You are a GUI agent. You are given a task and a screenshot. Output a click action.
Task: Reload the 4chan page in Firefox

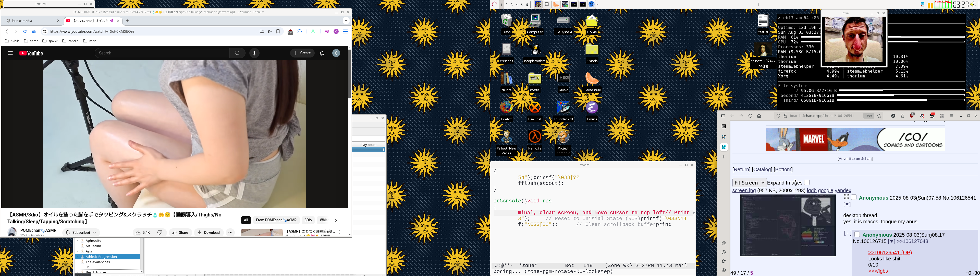[x=750, y=116]
